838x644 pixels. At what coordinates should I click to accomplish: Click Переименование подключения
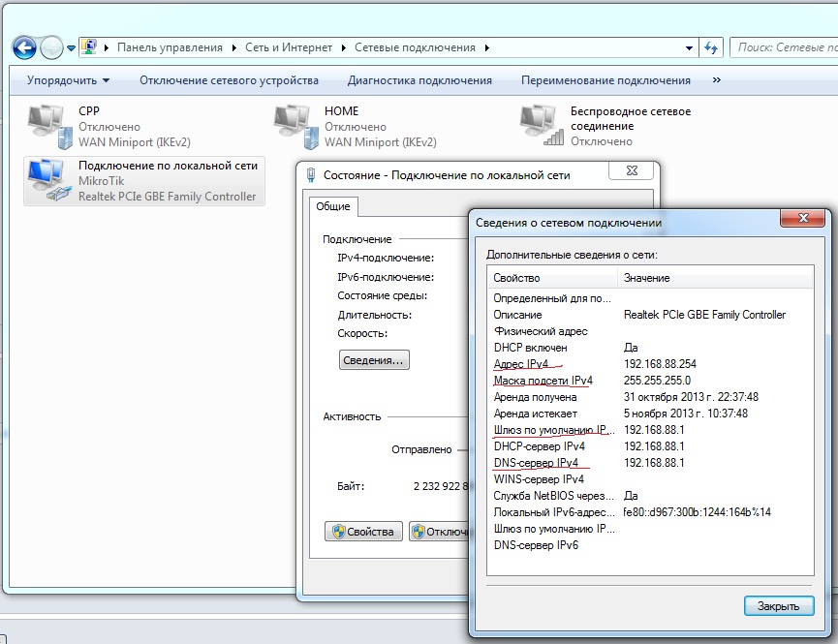point(605,80)
